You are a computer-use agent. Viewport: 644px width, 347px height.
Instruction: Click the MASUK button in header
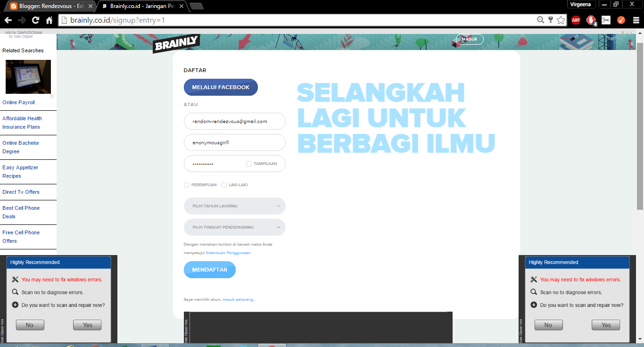(470, 39)
